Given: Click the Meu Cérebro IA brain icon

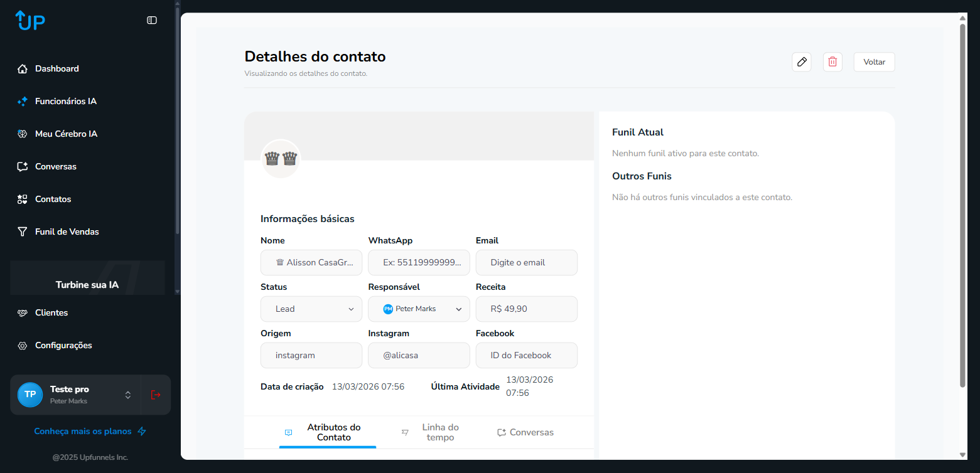Looking at the screenshot, I should click(x=23, y=134).
